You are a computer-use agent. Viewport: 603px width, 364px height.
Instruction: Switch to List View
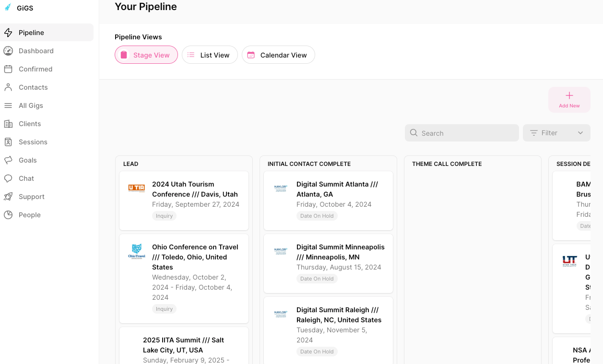pos(210,55)
